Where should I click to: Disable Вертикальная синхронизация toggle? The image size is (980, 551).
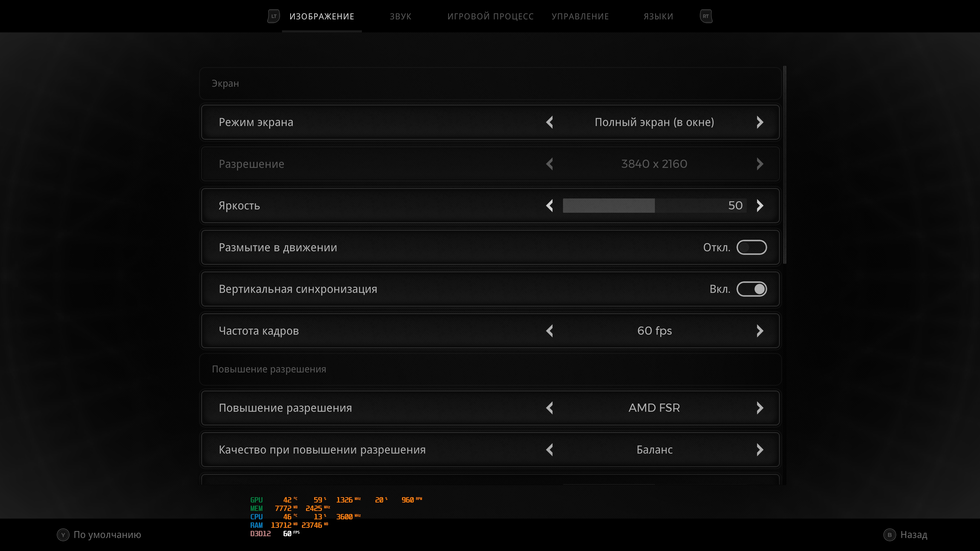pos(751,289)
